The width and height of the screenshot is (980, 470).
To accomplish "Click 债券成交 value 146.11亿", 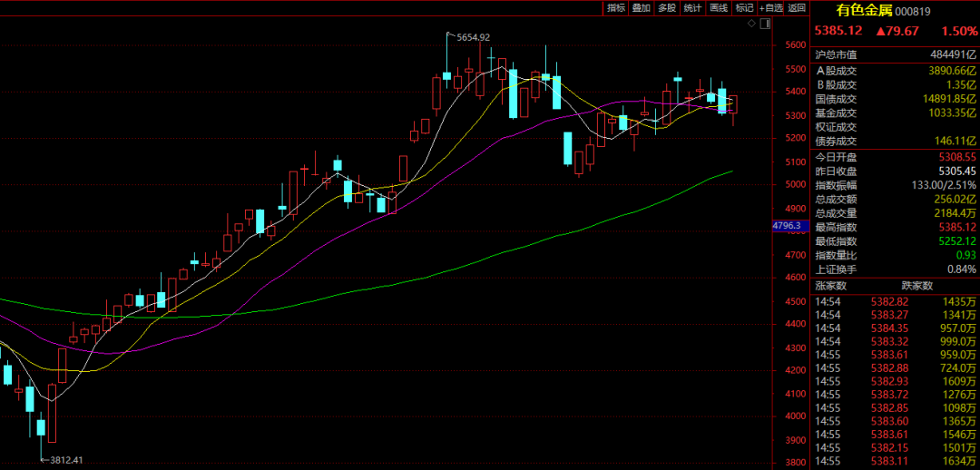I will click(x=953, y=142).
